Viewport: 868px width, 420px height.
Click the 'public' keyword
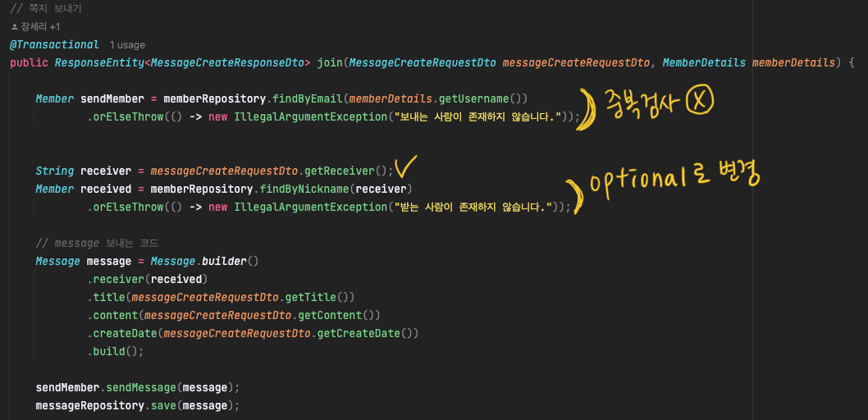click(29, 62)
